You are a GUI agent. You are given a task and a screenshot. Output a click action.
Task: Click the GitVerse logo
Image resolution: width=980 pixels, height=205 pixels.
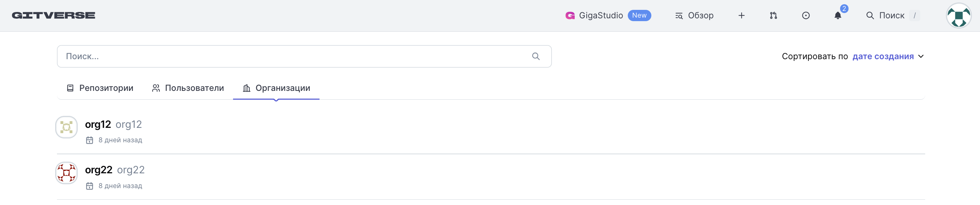53,15
